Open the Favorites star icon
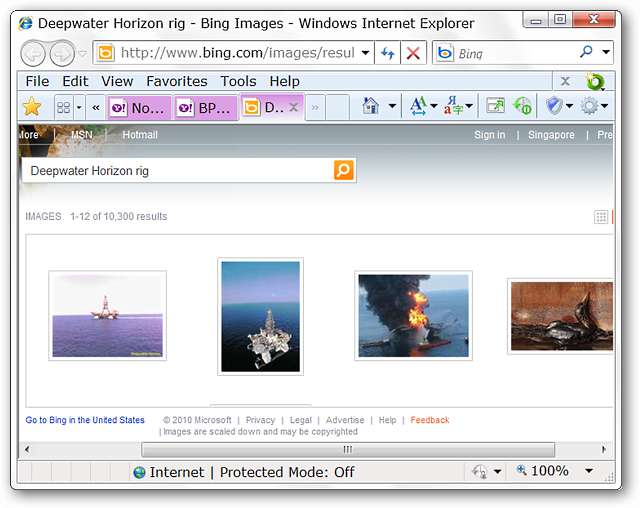 32,107
